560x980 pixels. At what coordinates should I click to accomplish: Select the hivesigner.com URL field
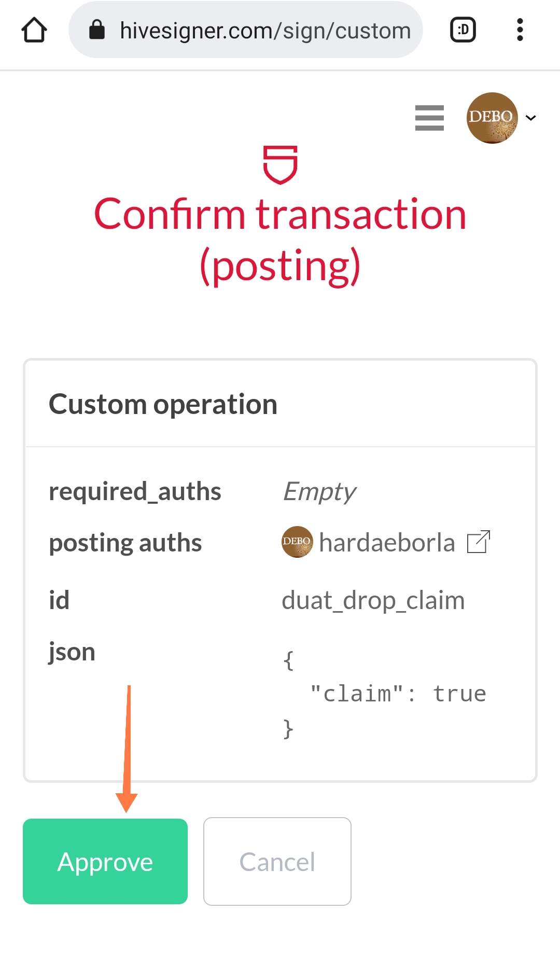click(246, 30)
